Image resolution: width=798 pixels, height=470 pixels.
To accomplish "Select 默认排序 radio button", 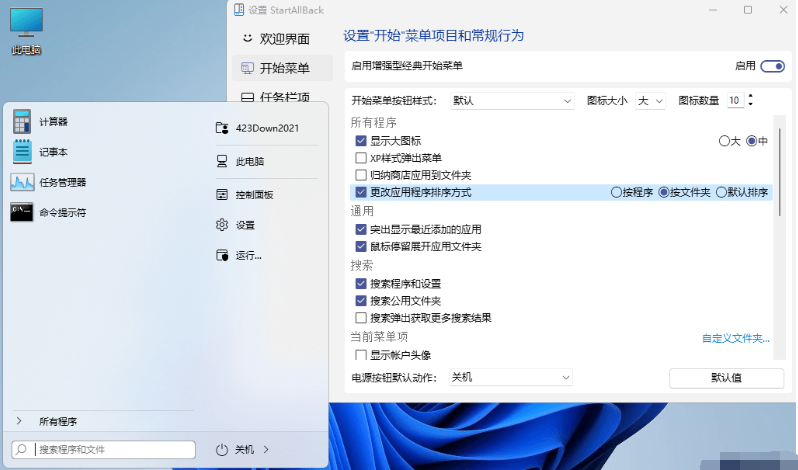I will coord(721,192).
